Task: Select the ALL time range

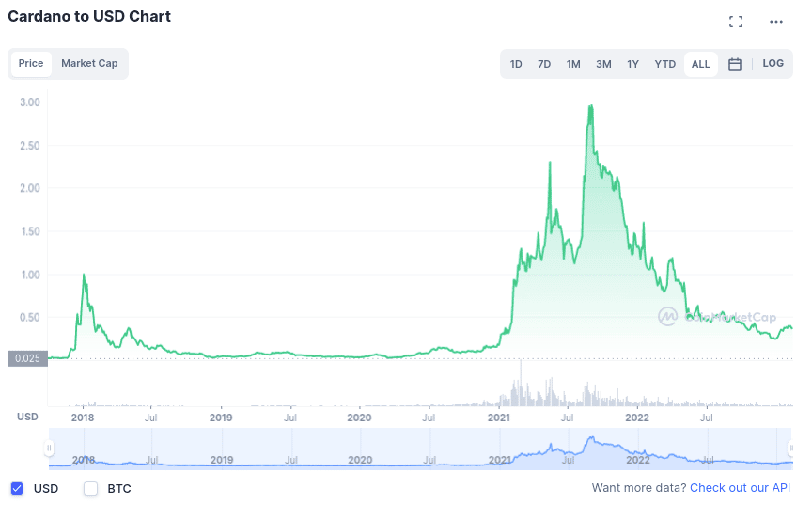Action: (x=701, y=64)
